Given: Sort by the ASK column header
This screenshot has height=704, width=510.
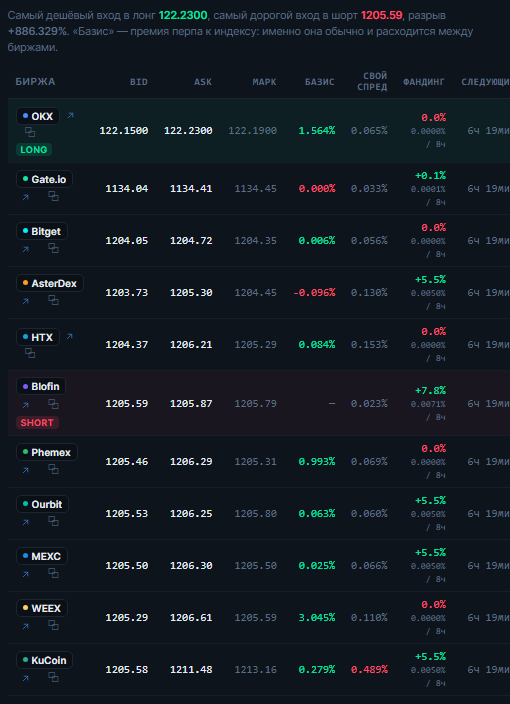Looking at the screenshot, I should pyautogui.click(x=203, y=82).
